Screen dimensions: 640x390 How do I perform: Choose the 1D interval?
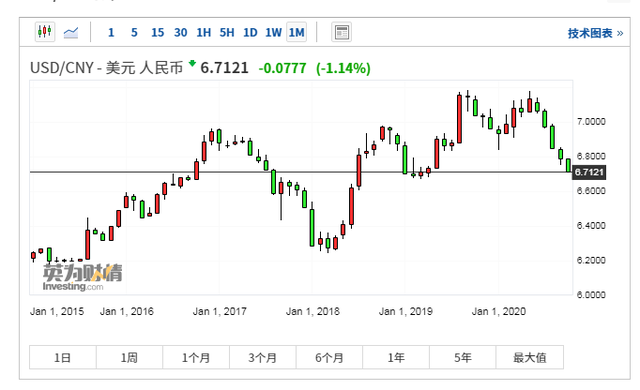250,32
